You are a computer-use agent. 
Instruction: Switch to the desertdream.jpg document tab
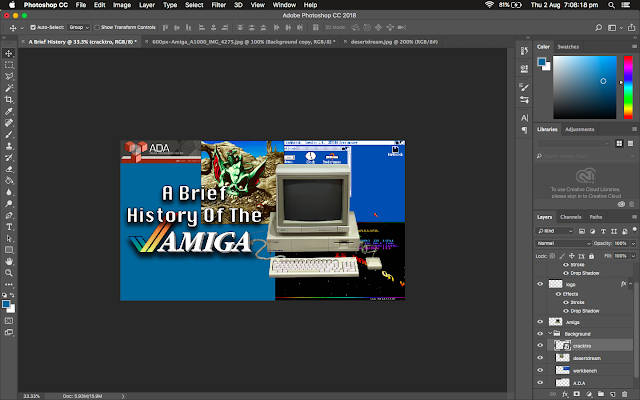(x=394, y=42)
